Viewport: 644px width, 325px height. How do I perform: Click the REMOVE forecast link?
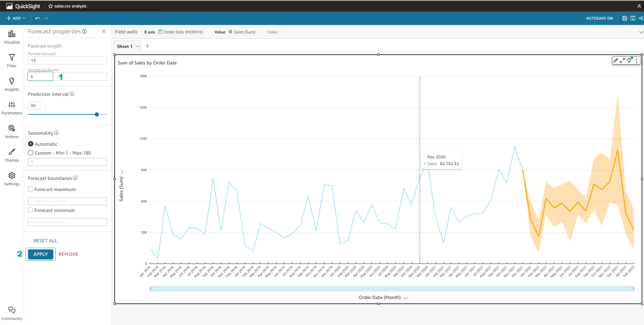point(68,254)
